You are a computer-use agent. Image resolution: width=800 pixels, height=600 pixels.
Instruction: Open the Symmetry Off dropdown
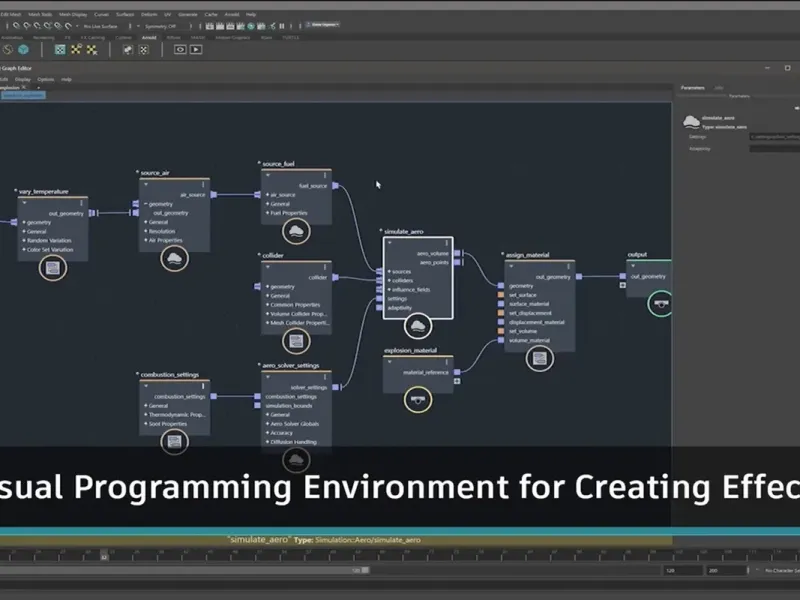160,26
